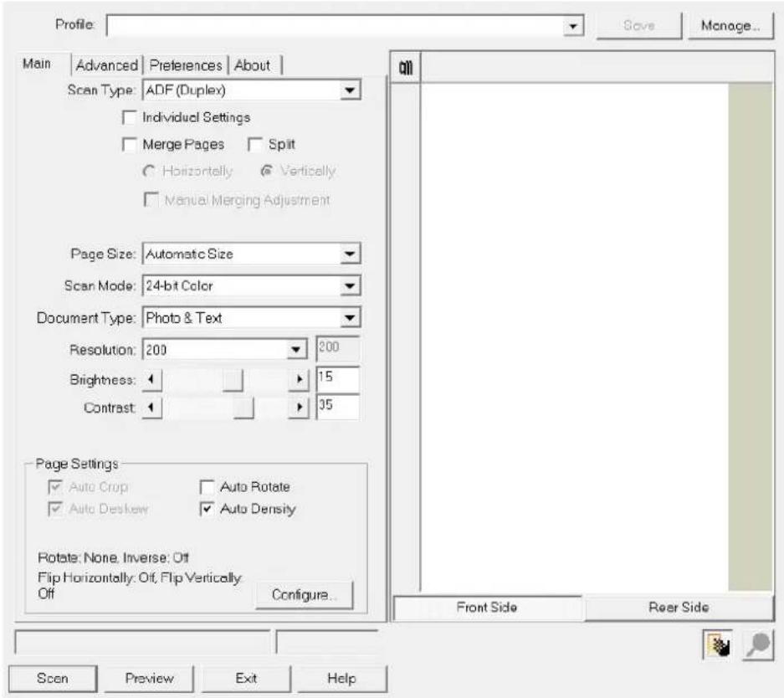Enable the Individual Settings checkbox
The height and width of the screenshot is (698, 784).
coord(129,117)
